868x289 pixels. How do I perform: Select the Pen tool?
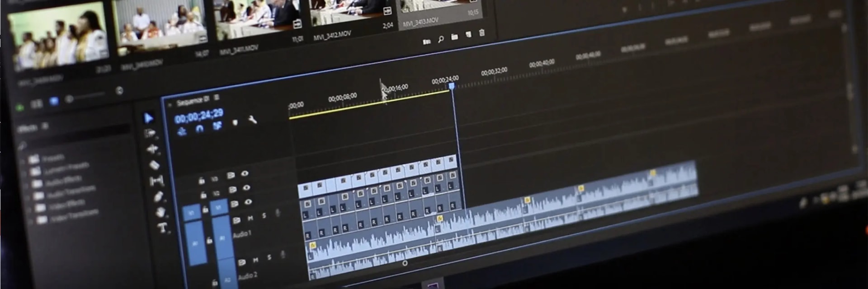pos(158,196)
